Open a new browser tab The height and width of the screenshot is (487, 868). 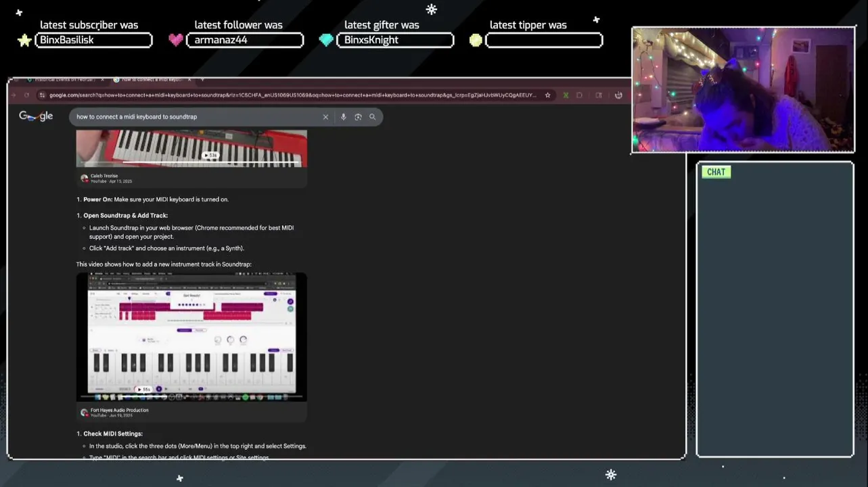pyautogui.click(x=202, y=80)
